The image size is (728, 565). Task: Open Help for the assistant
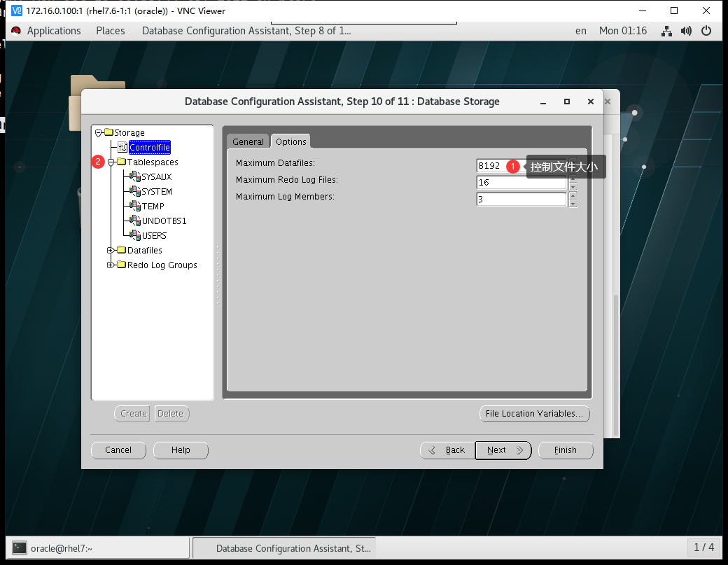[x=181, y=450]
